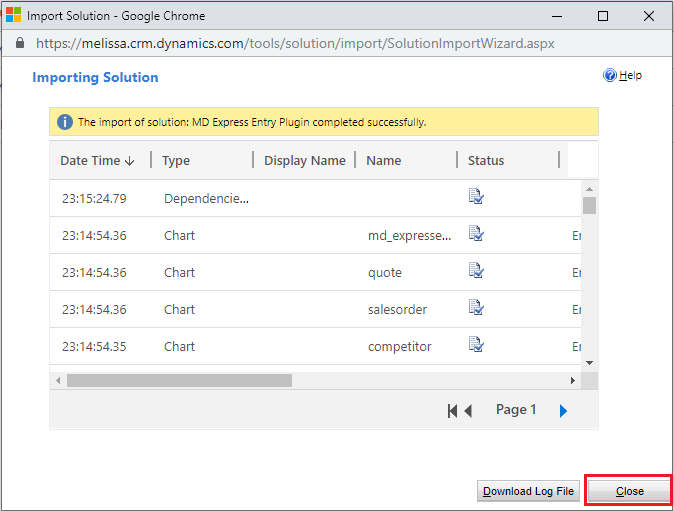The width and height of the screenshot is (674, 511).
Task: Click status icon for salesorder row
Action: click(x=476, y=308)
